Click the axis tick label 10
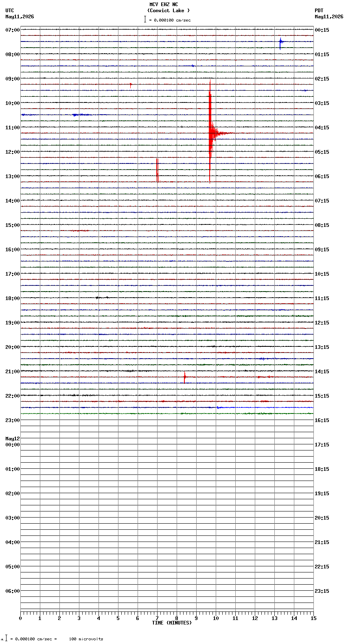Image resolution: width=346 pixels, height=644 pixels. click(x=216, y=618)
